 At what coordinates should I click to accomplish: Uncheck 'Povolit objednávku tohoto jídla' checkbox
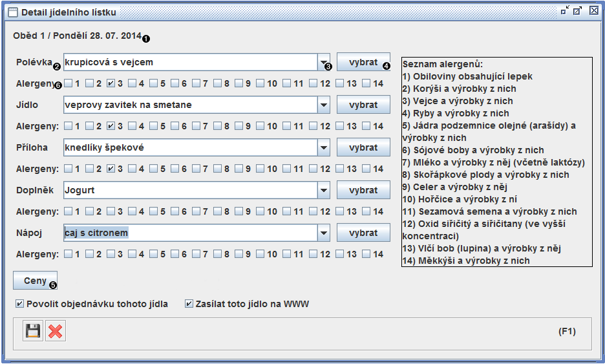click(x=20, y=304)
